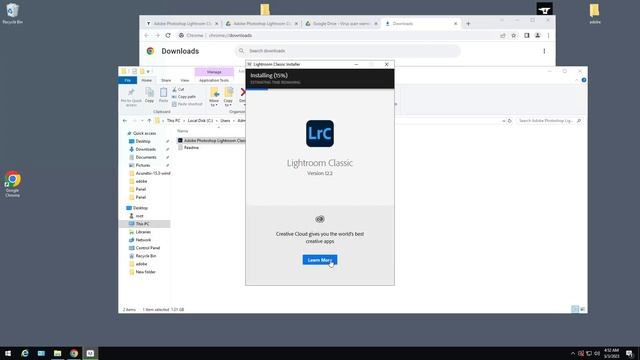Open a new Chrome tab

coord(468,24)
